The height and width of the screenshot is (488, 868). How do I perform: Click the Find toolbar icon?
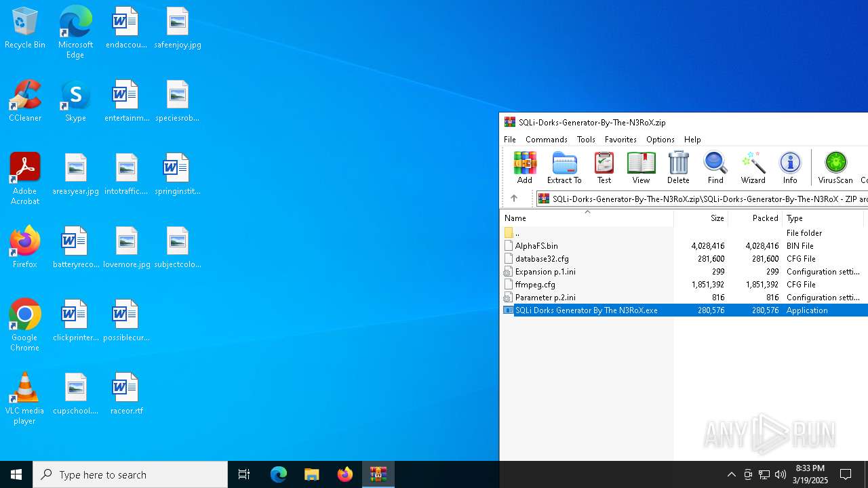pos(715,167)
